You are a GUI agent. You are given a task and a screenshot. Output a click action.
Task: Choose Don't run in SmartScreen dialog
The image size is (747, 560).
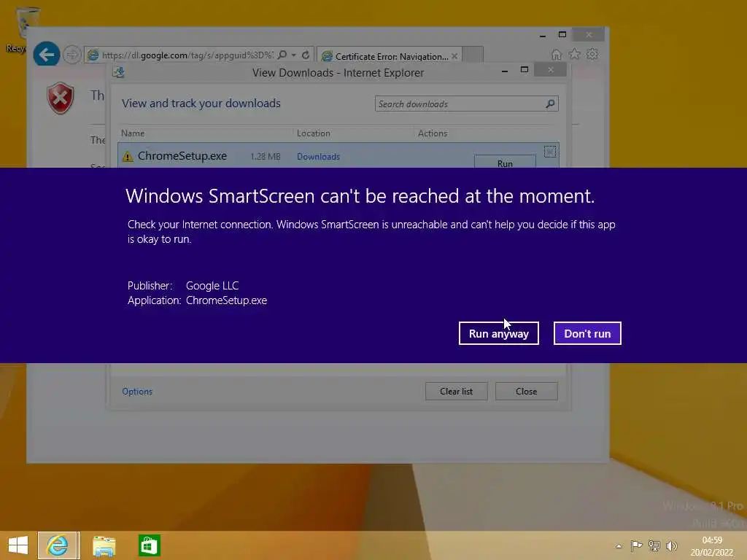[x=587, y=333]
